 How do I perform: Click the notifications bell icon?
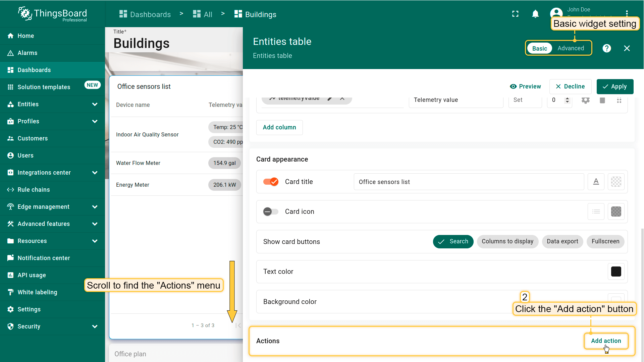click(x=535, y=14)
